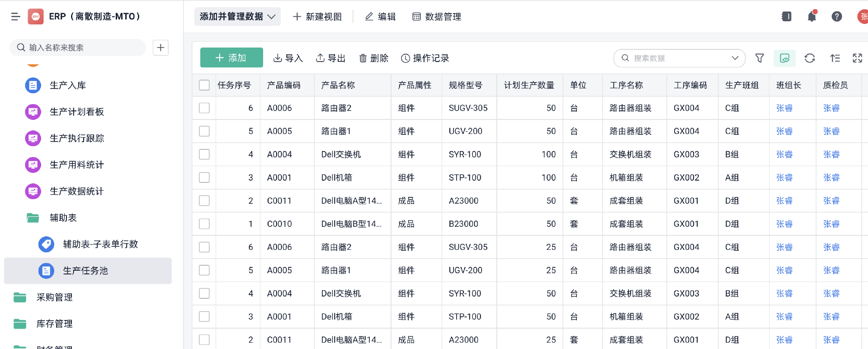The width and height of the screenshot is (868, 349).
Task: Toggle the select-all checkbox in header
Action: click(204, 85)
